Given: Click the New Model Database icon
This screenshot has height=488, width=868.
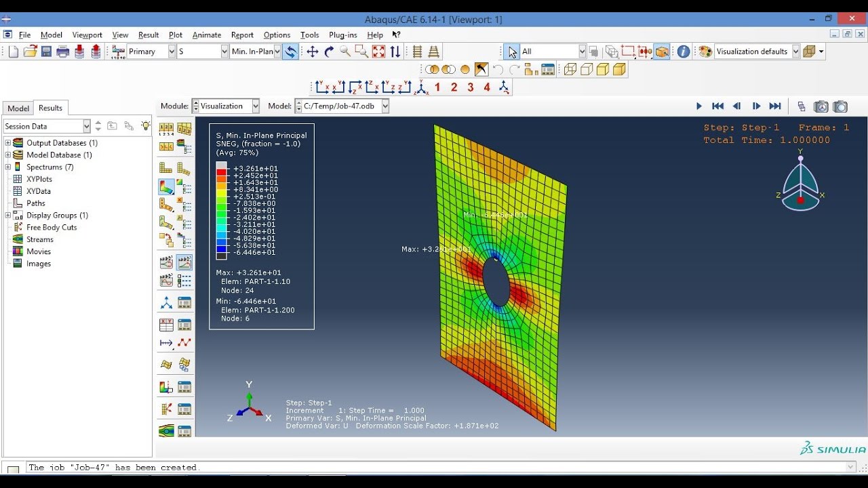Looking at the screenshot, I should coord(14,52).
